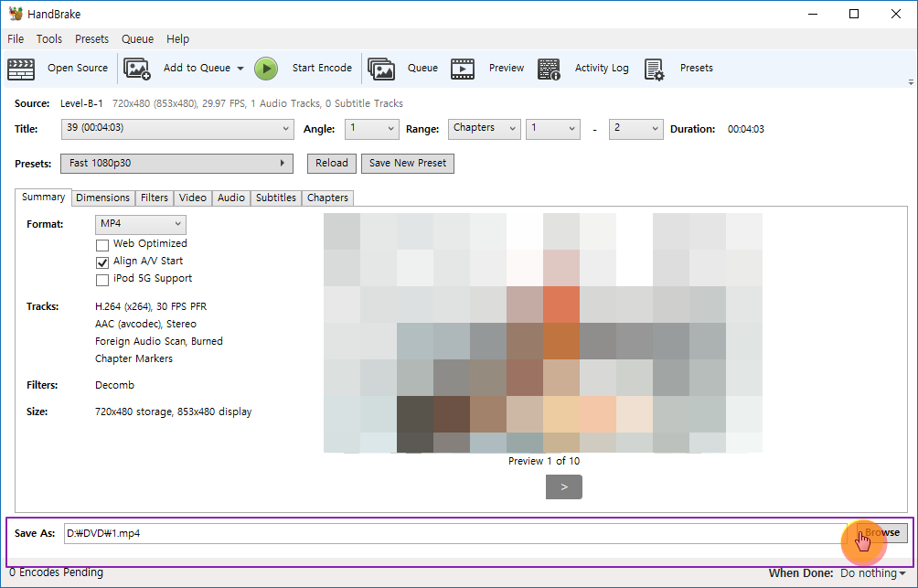918x588 pixels.
Task: Click the green Start Encode play icon
Action: pos(266,69)
